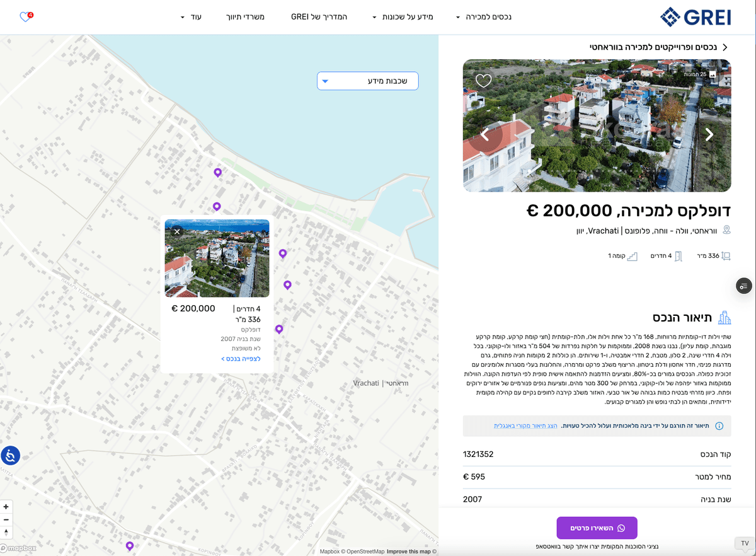This screenshot has height=556, width=756.
Task: Expand the עוד menu
Action: (x=191, y=17)
